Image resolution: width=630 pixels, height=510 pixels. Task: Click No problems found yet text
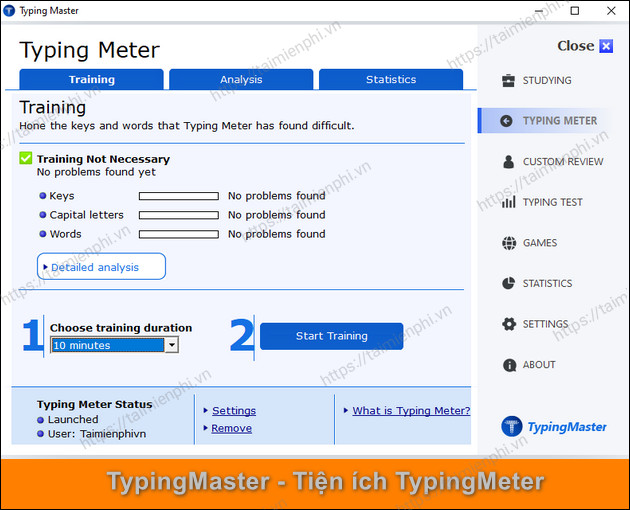click(96, 172)
